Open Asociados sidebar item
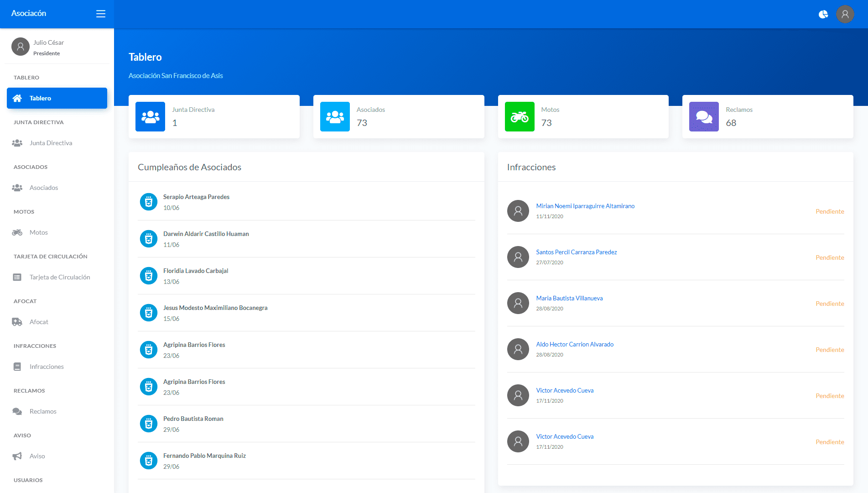This screenshot has width=868, height=493. coord(57,188)
